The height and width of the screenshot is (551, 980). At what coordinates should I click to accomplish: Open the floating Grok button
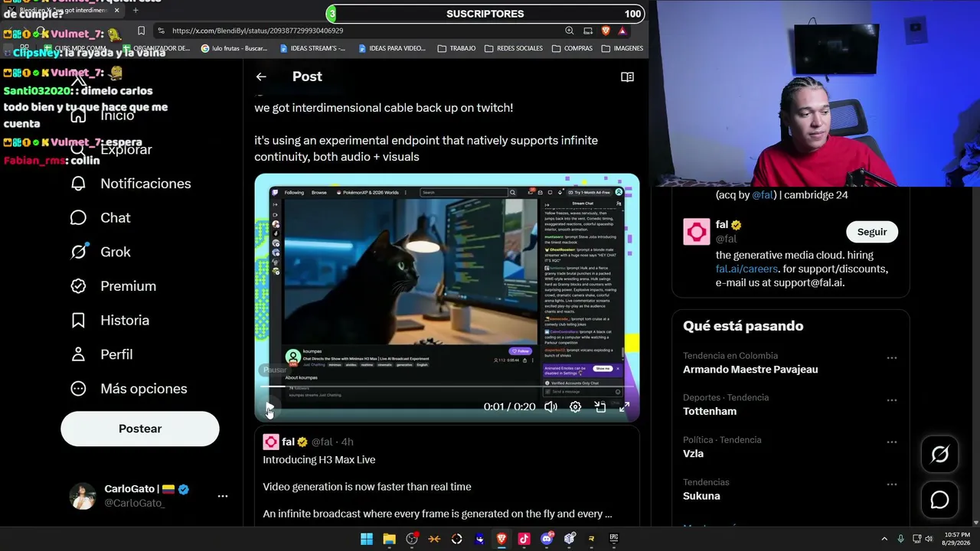(939, 455)
